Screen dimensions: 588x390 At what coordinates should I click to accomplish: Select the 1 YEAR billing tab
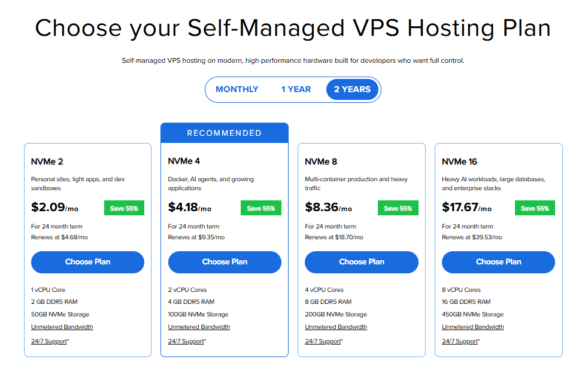(296, 89)
